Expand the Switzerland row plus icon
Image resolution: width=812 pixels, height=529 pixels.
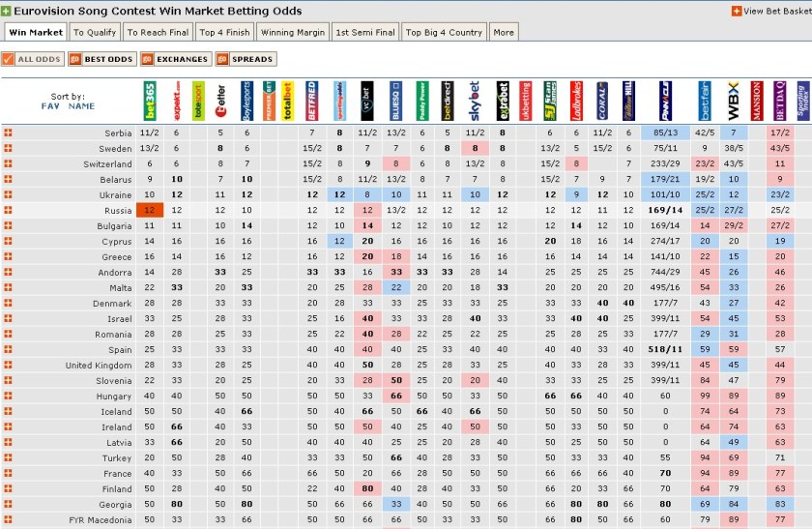pyautogui.click(x=8, y=163)
